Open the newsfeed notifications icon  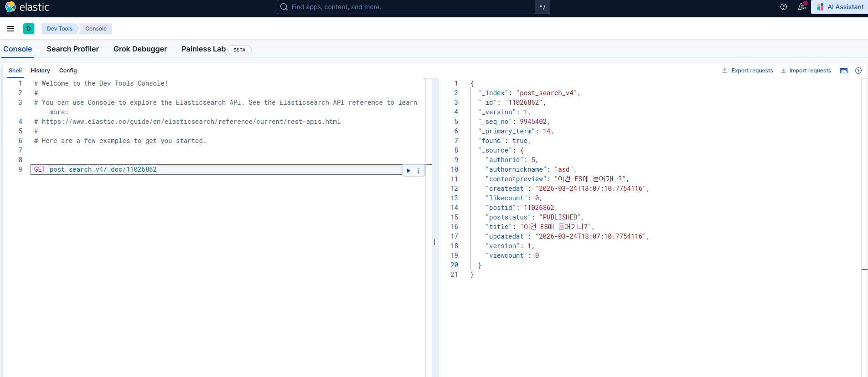(802, 7)
